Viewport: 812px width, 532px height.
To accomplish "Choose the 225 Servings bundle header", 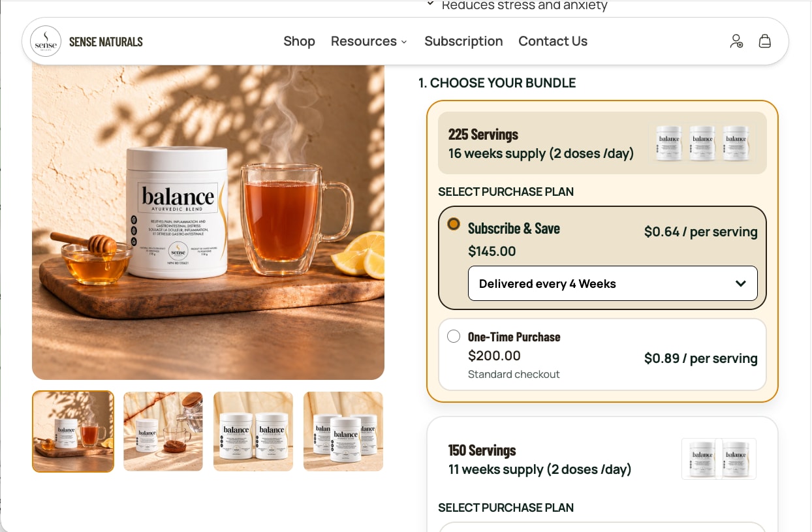I will pos(602,143).
